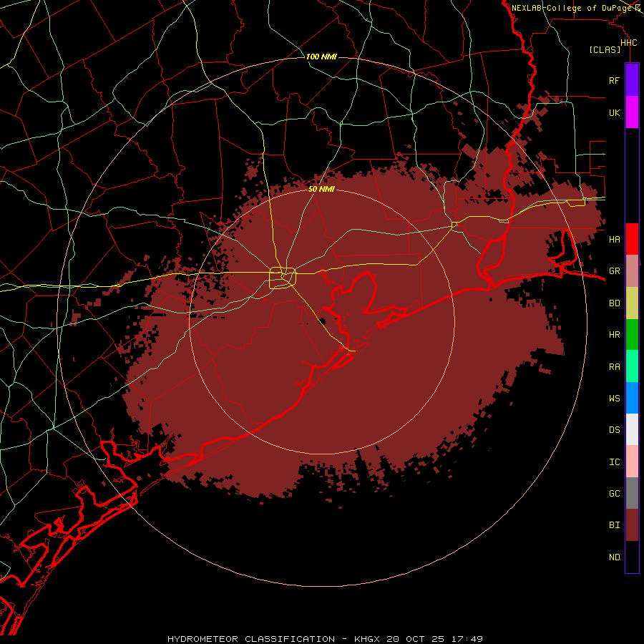Click the 'DS' legend label
The image size is (644, 644).
pos(615,430)
